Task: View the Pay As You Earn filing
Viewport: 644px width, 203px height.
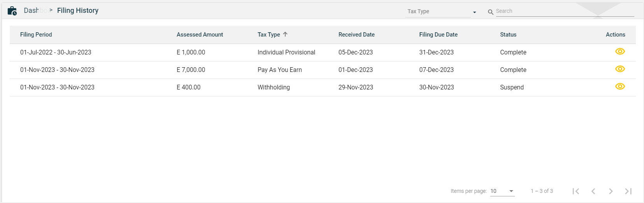Action: [620, 69]
